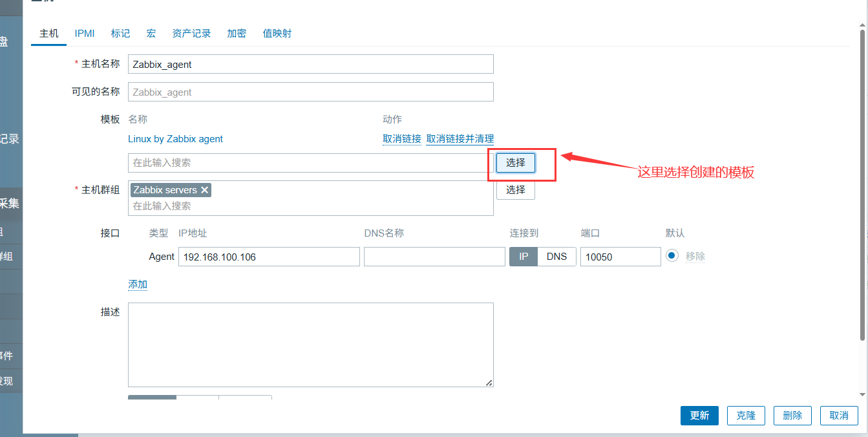The height and width of the screenshot is (437, 868).
Task: Click the vertical scrollbar track
Action: 863,209
